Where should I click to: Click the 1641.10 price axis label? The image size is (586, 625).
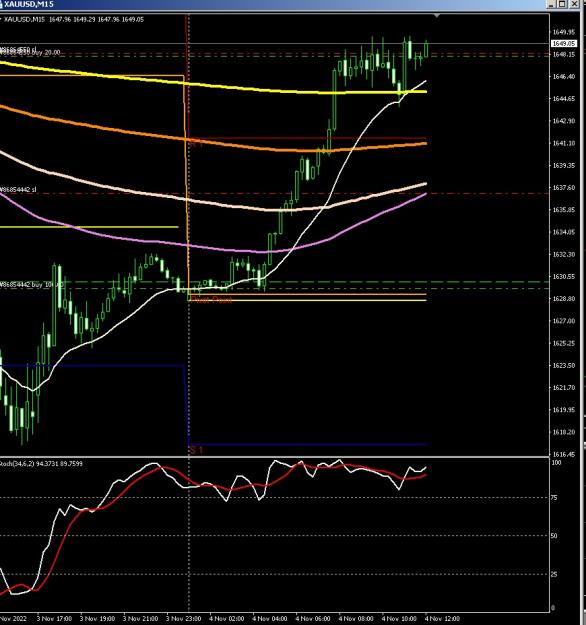[564, 143]
